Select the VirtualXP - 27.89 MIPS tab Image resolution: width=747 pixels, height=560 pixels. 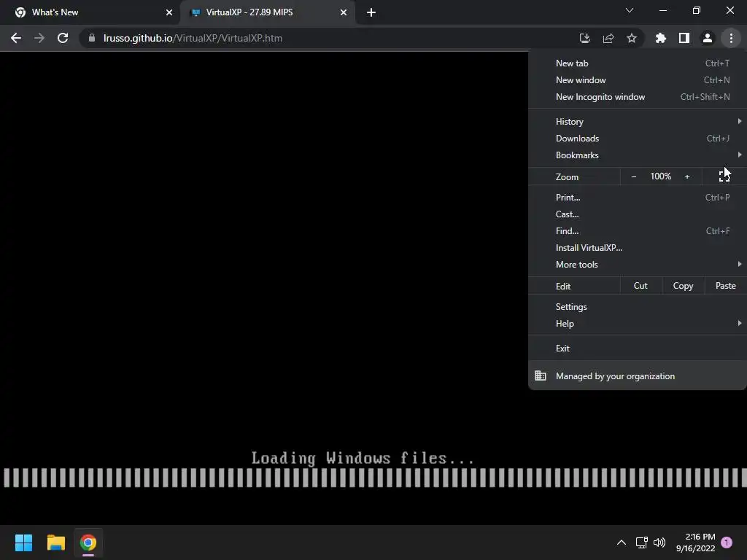[x=268, y=13]
